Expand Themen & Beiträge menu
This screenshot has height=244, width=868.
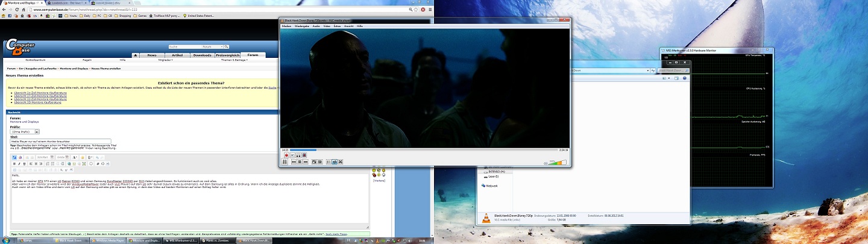(x=234, y=60)
